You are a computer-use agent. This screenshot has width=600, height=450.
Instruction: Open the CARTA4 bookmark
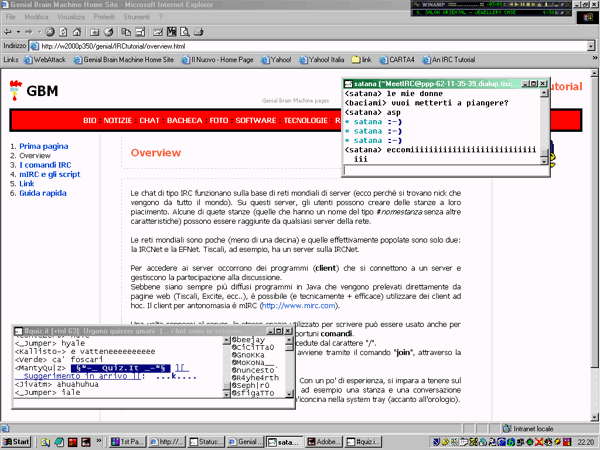(397, 60)
